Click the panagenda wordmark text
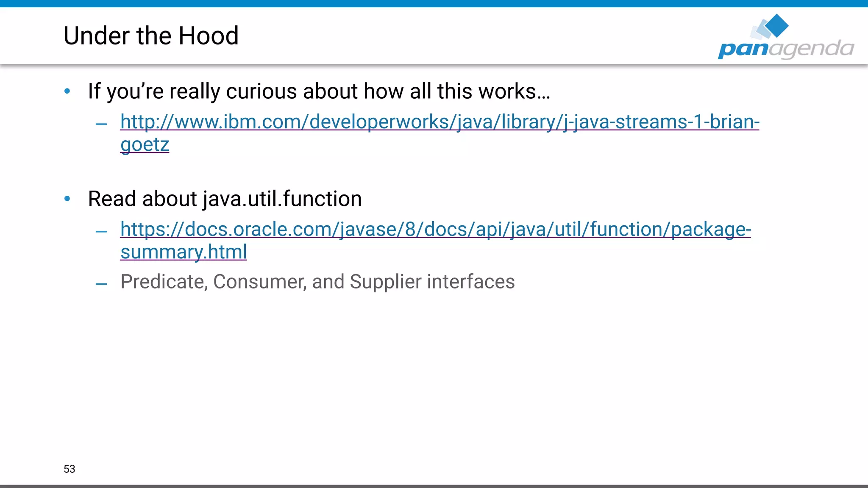Screen dimensions: 868x488 (x=786, y=49)
